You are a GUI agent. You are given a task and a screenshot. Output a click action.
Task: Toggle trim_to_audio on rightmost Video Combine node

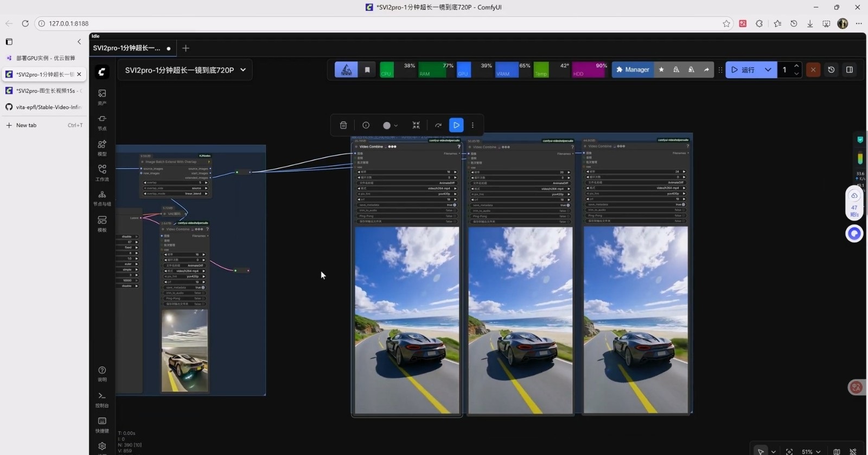[683, 210]
